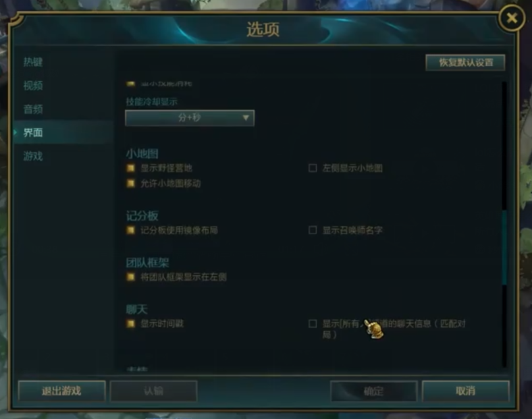Screen dimensions: 532x419
Task: Open the 热键 settings tab
Action: [x=33, y=62]
